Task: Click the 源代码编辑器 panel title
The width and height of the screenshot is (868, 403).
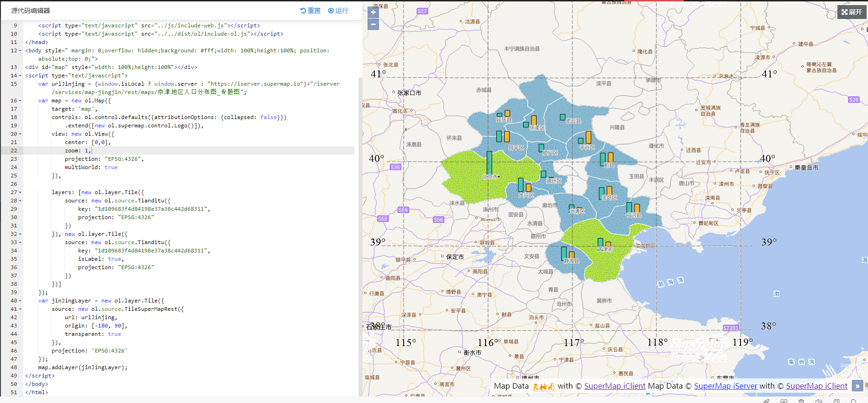Action: (x=31, y=11)
